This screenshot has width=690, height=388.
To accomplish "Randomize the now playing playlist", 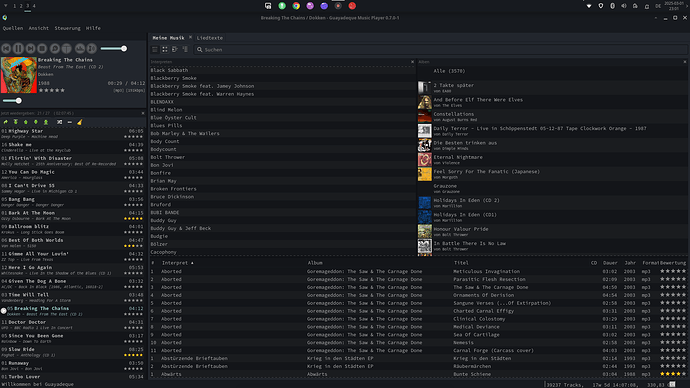I will tap(59, 122).
